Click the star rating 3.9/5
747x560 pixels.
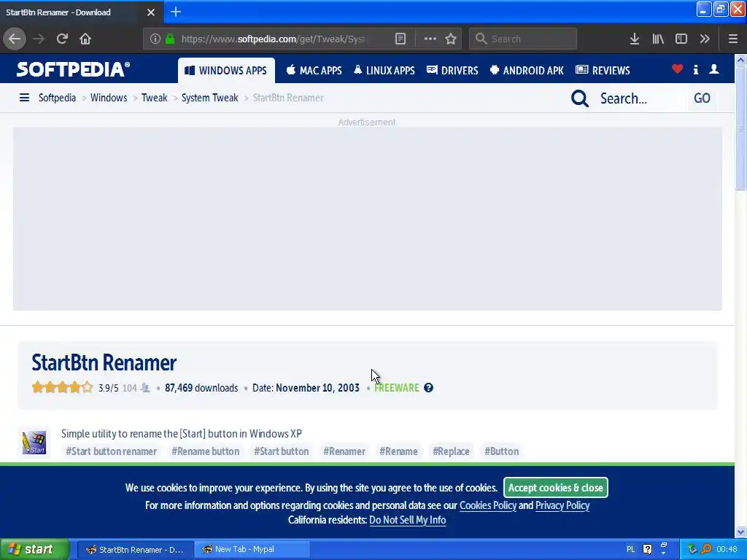point(63,387)
